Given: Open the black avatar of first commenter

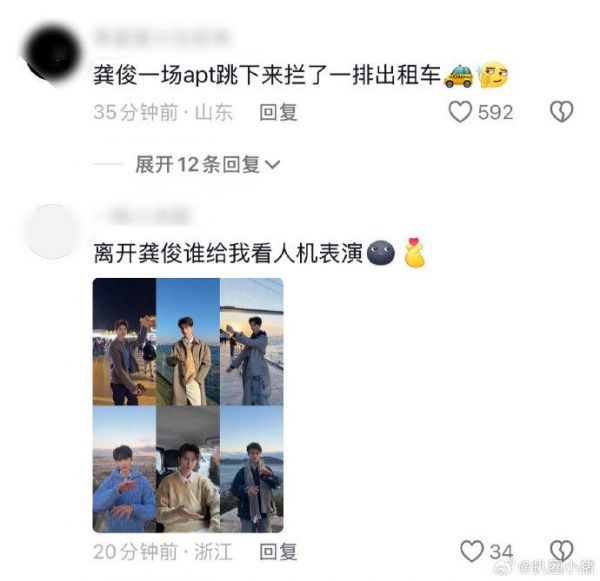Looking at the screenshot, I should pyautogui.click(x=53, y=54).
